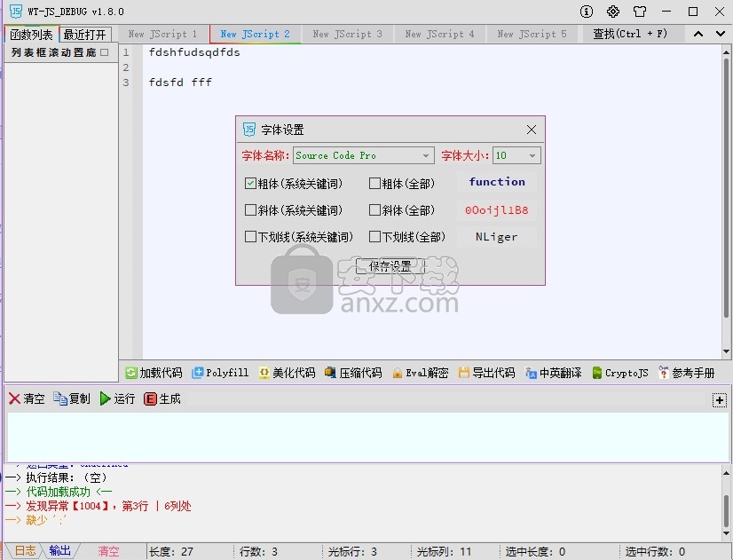Click log panel scrollbar up arrow
Image resolution: width=733 pixels, height=560 pixels.
click(726, 473)
